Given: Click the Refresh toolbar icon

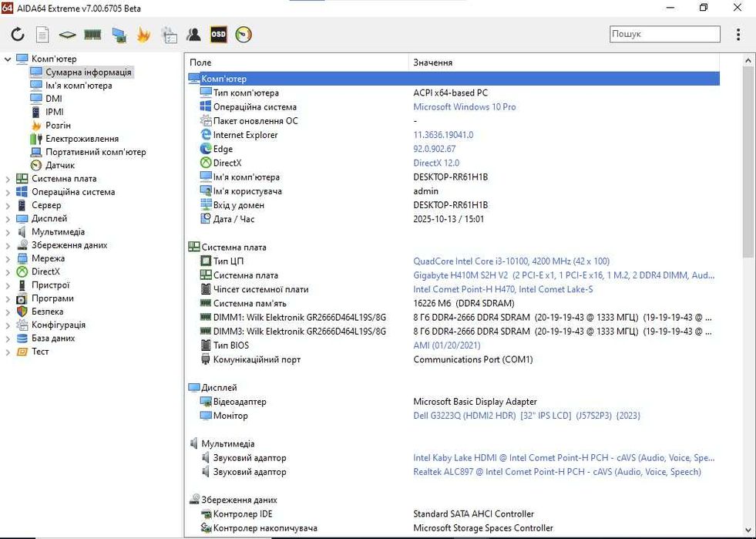Looking at the screenshot, I should [18, 34].
